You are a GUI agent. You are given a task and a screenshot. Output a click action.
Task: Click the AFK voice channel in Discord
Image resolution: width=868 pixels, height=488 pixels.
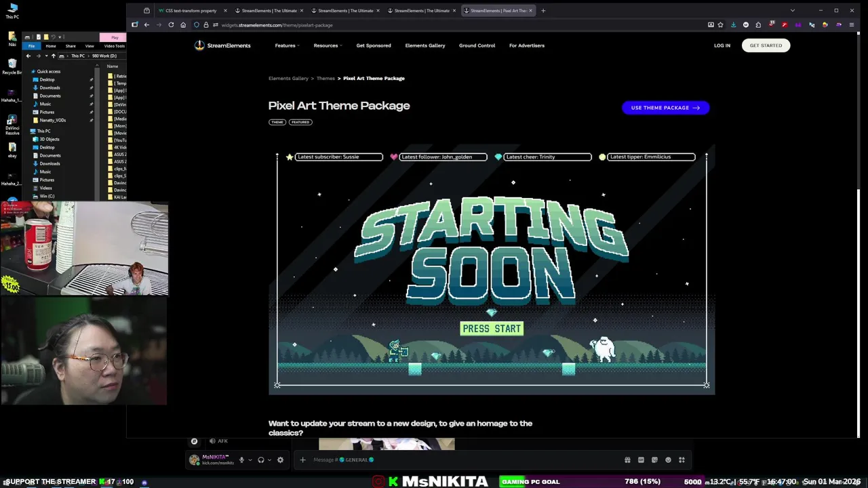pyautogui.click(x=218, y=441)
